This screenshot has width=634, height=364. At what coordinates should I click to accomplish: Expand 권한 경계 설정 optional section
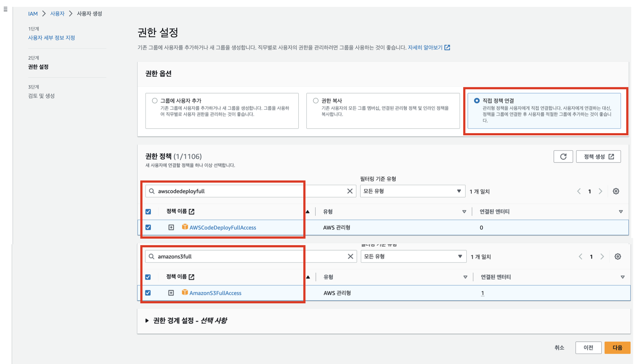click(x=147, y=320)
